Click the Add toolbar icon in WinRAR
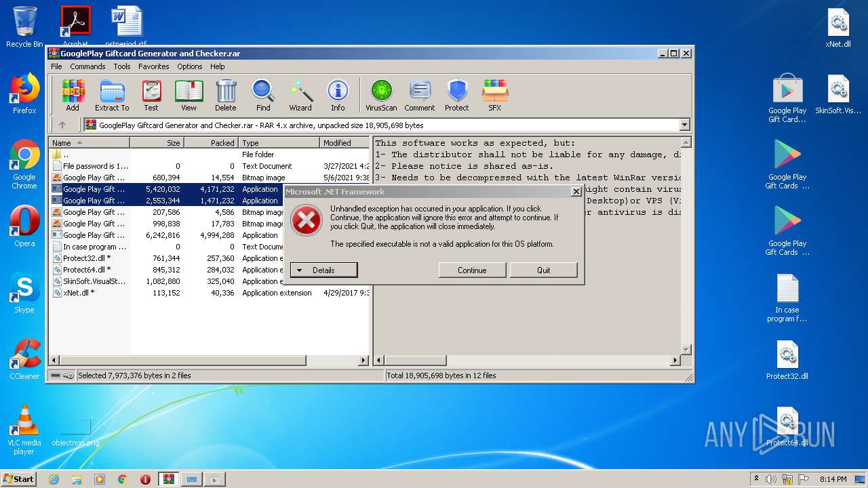 click(x=73, y=96)
